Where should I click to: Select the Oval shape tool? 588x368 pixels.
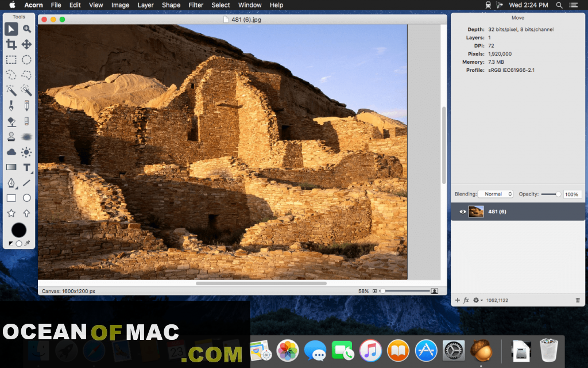(x=26, y=198)
